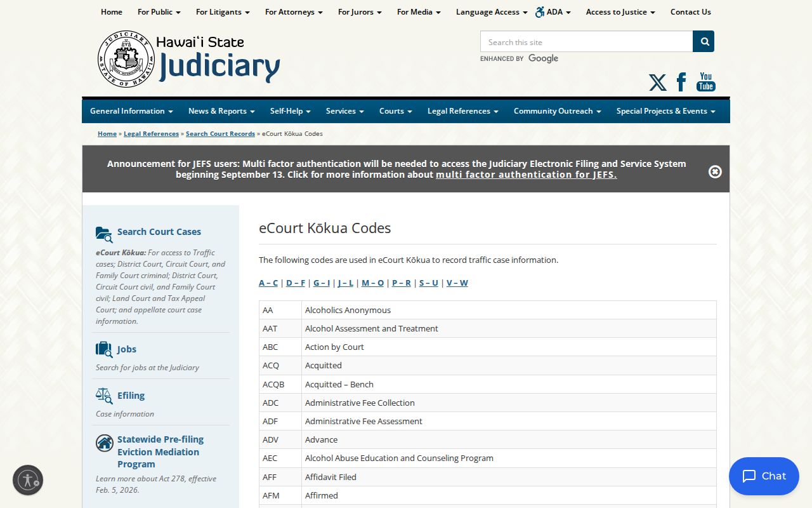The width and height of the screenshot is (812, 508).
Task: Open General Information menu
Action: (x=131, y=111)
